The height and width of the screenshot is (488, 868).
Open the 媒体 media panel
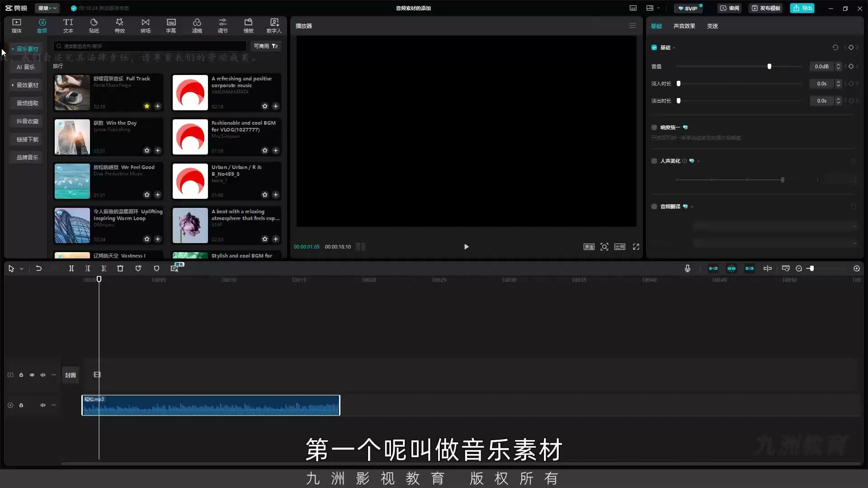(17, 26)
